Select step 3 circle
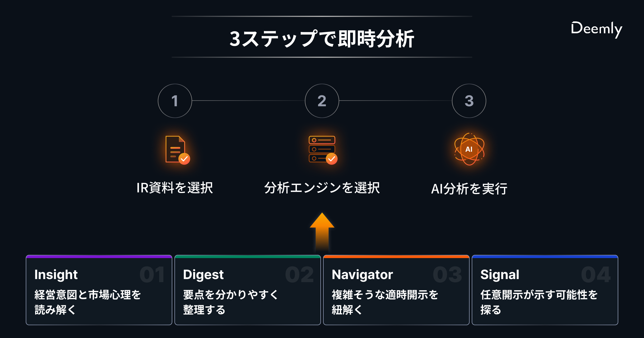 [469, 101]
